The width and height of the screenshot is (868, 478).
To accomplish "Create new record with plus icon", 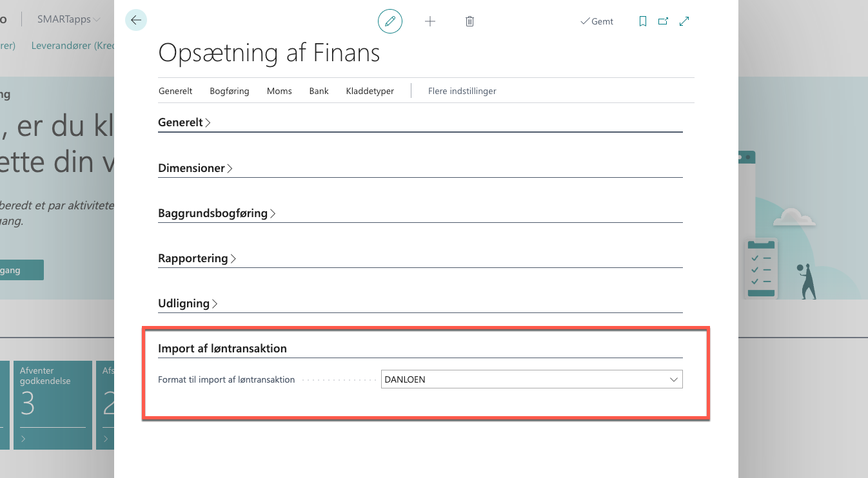I will click(430, 21).
